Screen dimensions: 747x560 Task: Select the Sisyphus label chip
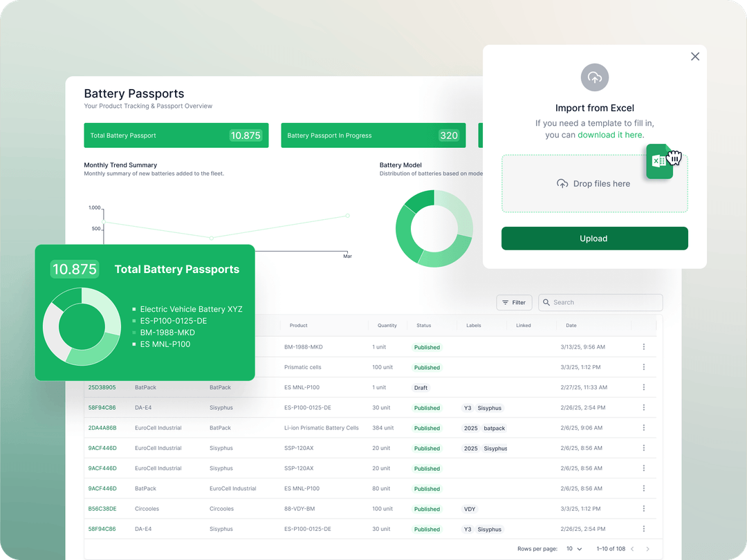[x=489, y=408]
